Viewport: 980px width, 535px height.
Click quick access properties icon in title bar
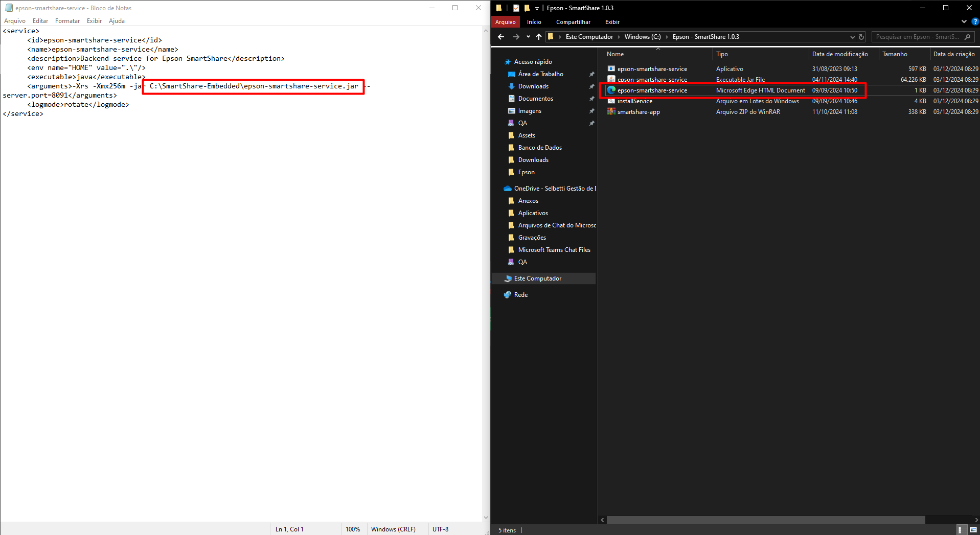click(x=516, y=8)
